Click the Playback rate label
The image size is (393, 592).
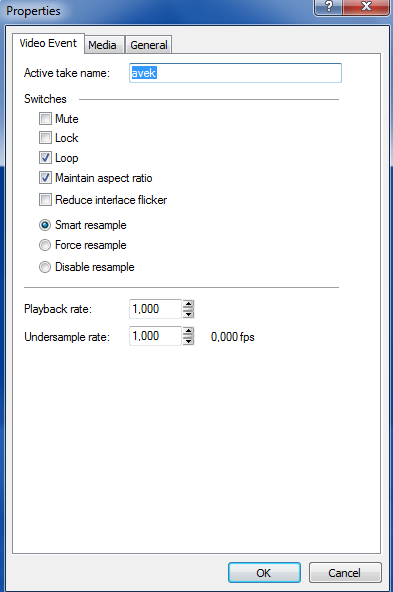click(x=58, y=309)
